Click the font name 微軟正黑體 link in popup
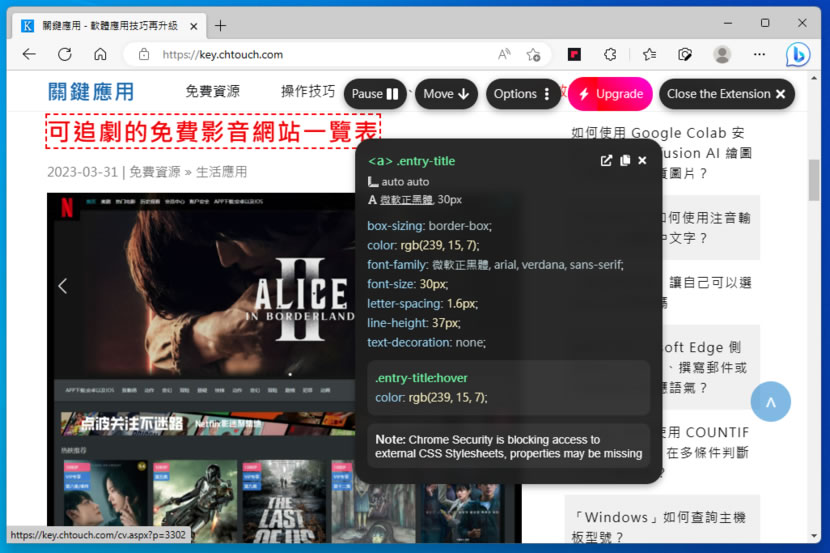Image resolution: width=830 pixels, height=553 pixels. click(x=407, y=200)
